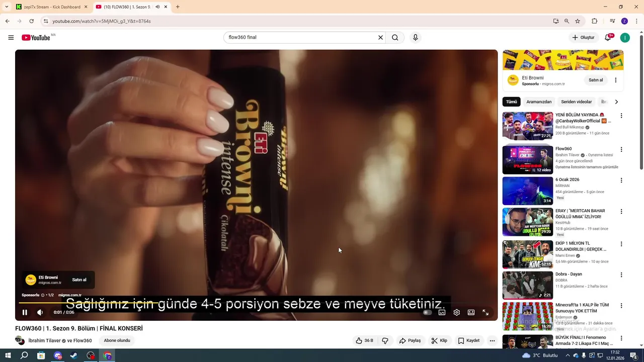Image resolution: width=644 pixels, height=362 pixels.
Task: Open the address bar zoom magnifier icon
Action: (567, 21)
